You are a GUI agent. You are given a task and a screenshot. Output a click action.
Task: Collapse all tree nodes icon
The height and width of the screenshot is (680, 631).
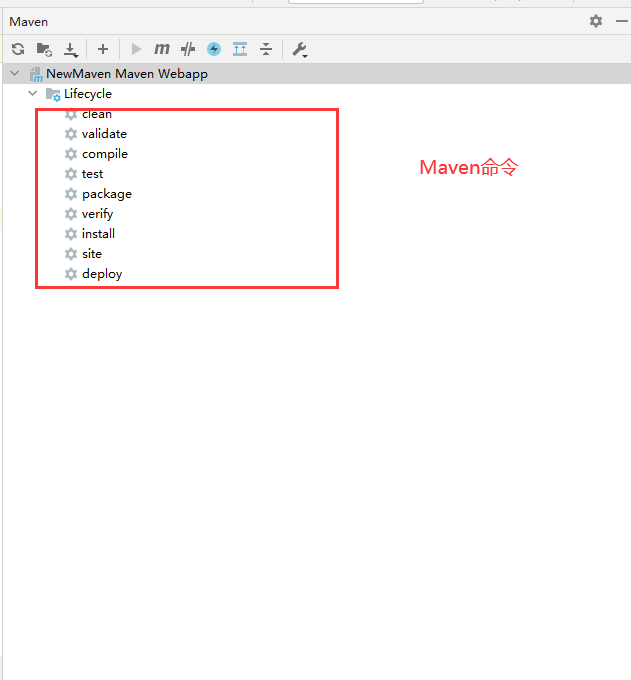point(266,49)
